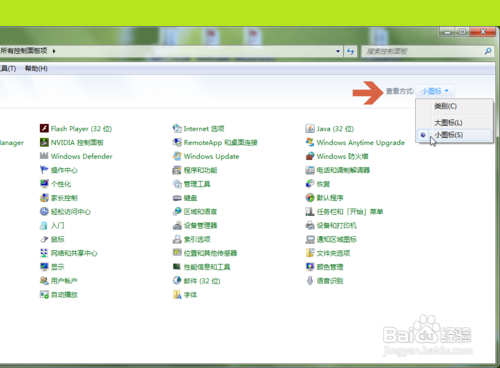This screenshot has width=500, height=368.
Task: Click 所有控制面板项 breadcrumb
Action: pos(23,51)
